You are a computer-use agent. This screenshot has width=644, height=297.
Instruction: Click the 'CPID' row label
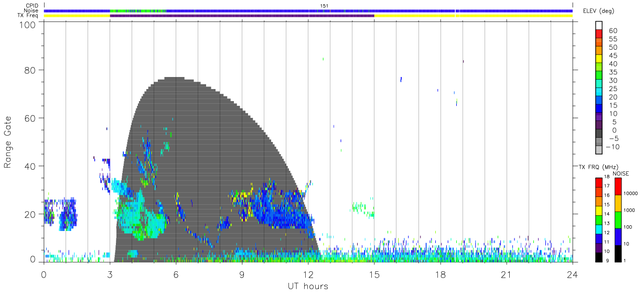click(32, 6)
